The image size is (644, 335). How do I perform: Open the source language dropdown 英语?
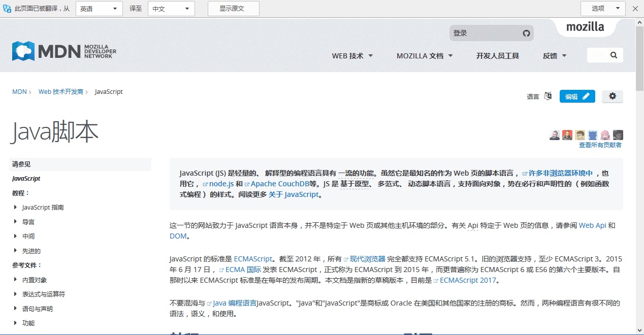click(99, 9)
